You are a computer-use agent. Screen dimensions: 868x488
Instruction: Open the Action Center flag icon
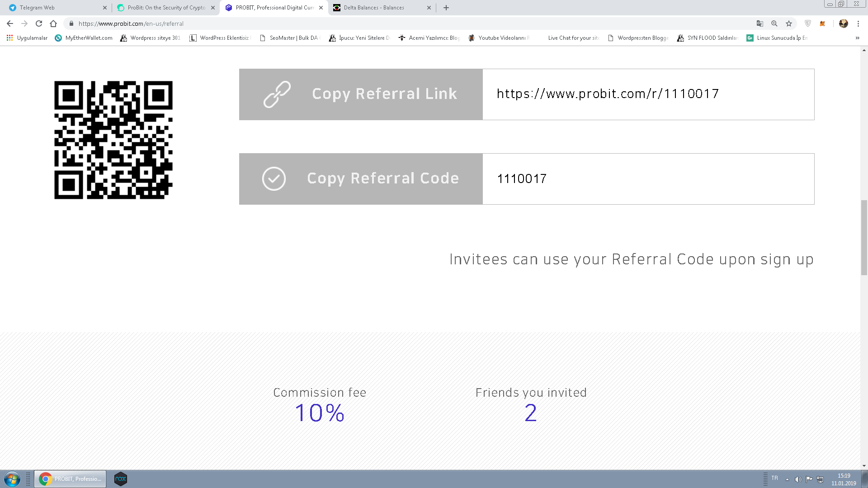(809, 479)
